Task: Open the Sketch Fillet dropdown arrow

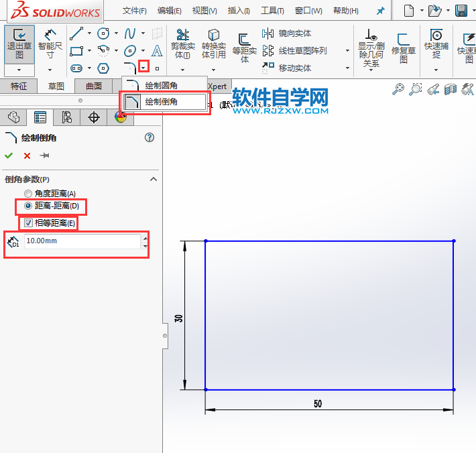Action: [x=143, y=68]
